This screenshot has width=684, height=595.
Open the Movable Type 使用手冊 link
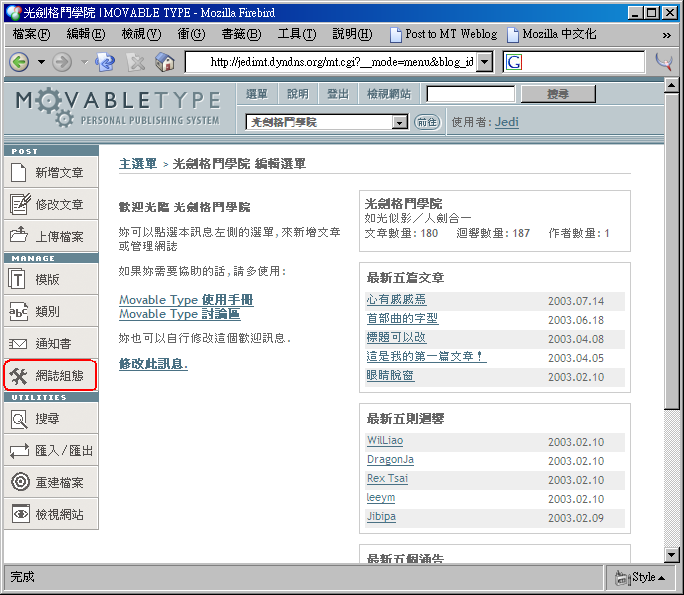click(186, 300)
